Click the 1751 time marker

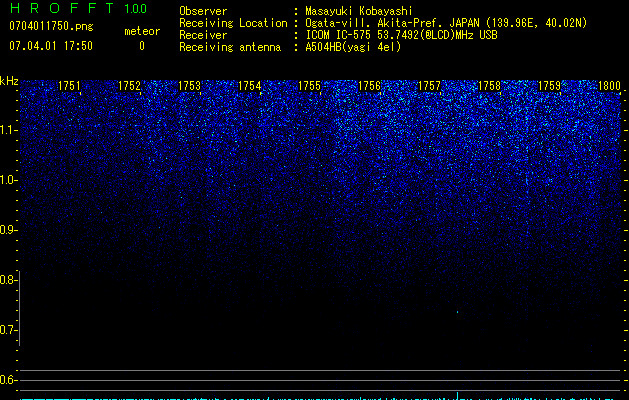[x=69, y=86]
